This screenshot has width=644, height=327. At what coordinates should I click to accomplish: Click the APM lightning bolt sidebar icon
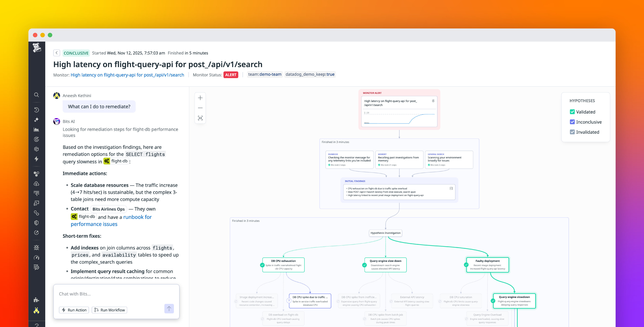[36, 159]
